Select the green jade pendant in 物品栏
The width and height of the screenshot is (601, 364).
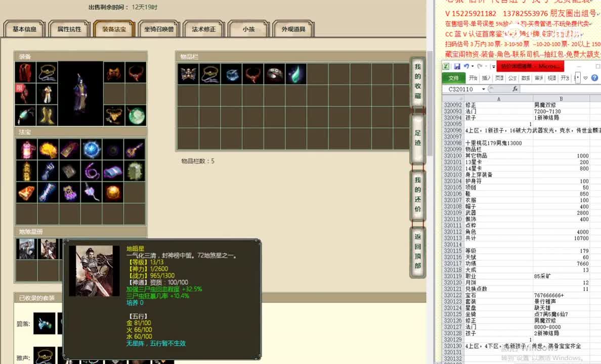(x=296, y=73)
